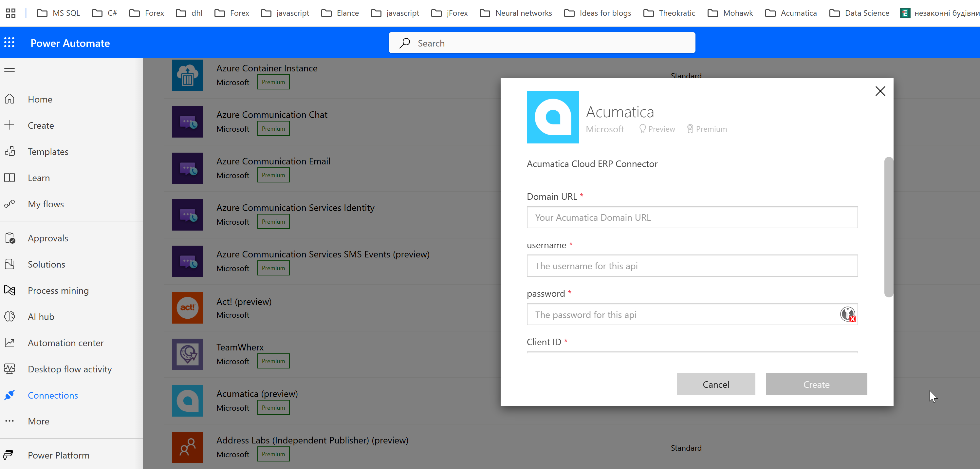Select Address Labs (Independent Publisher) name
Viewport: 980px width, 469px height.
(312, 440)
